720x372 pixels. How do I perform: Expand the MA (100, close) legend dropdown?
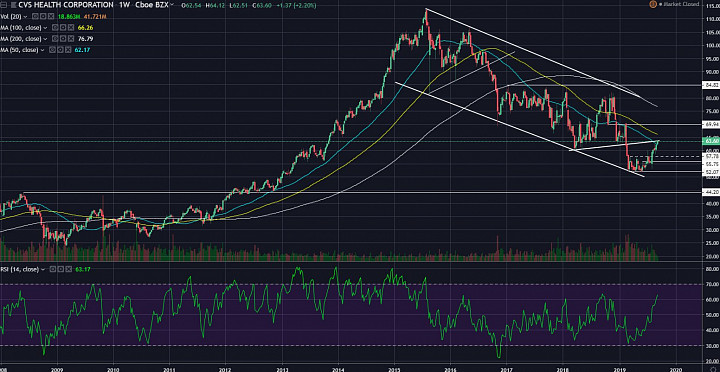[45, 28]
